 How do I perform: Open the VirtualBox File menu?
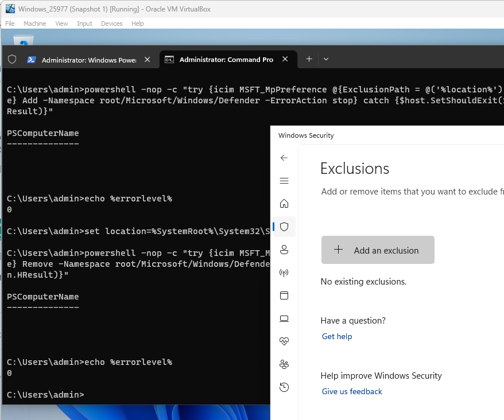[10, 24]
